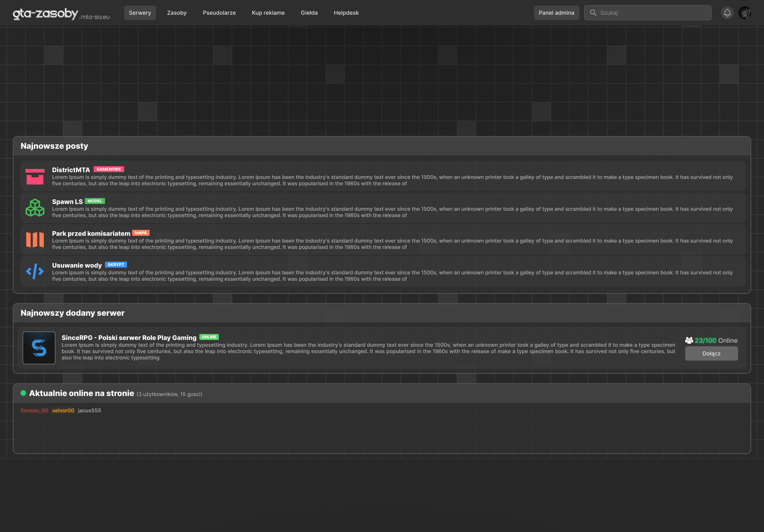Click the Panel admina button
This screenshot has width=764, height=532.
pyautogui.click(x=556, y=13)
